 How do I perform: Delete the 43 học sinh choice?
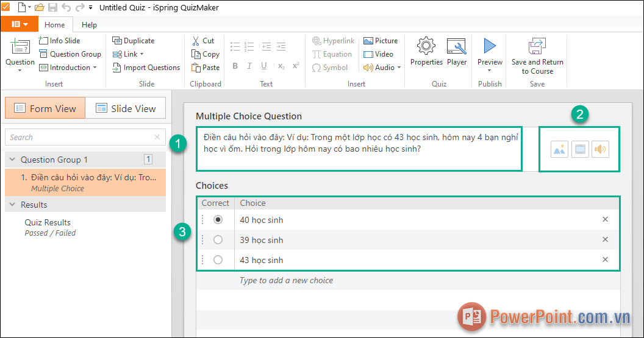605,259
